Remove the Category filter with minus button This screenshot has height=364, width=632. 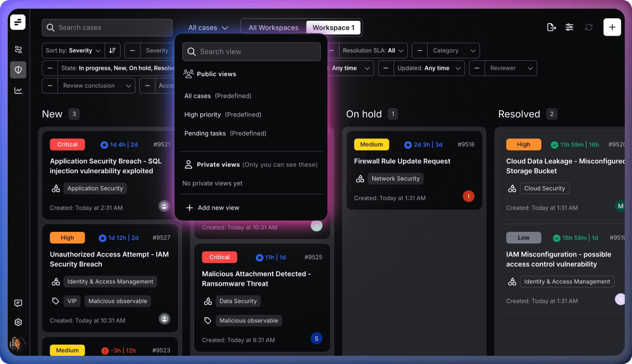[x=419, y=51]
